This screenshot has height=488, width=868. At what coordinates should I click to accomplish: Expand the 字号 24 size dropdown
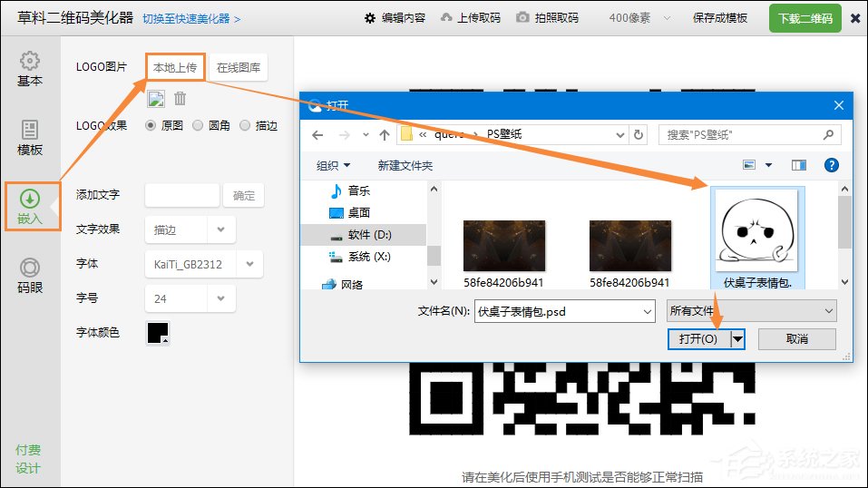coord(221,298)
